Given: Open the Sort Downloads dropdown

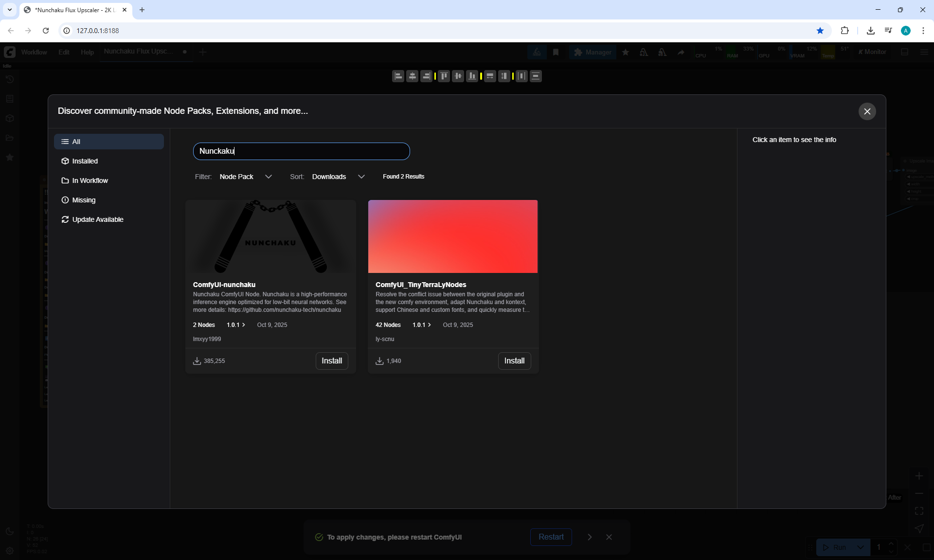Looking at the screenshot, I should [x=338, y=177].
